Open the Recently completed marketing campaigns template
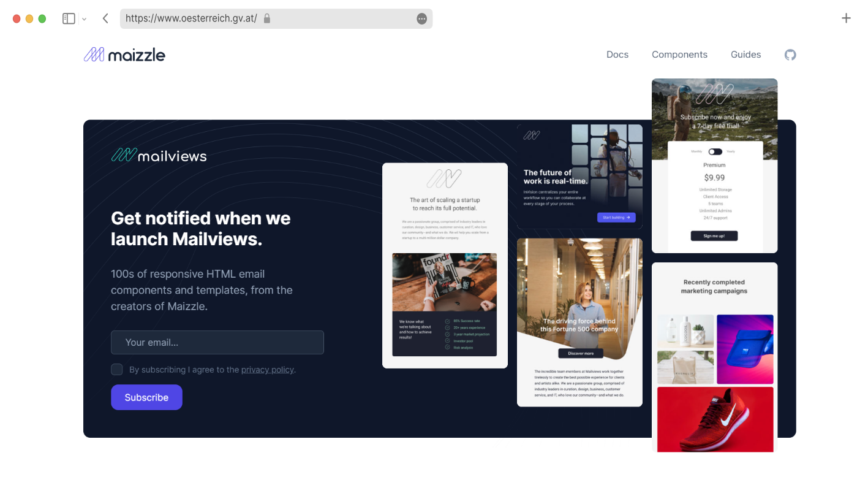 pos(714,357)
